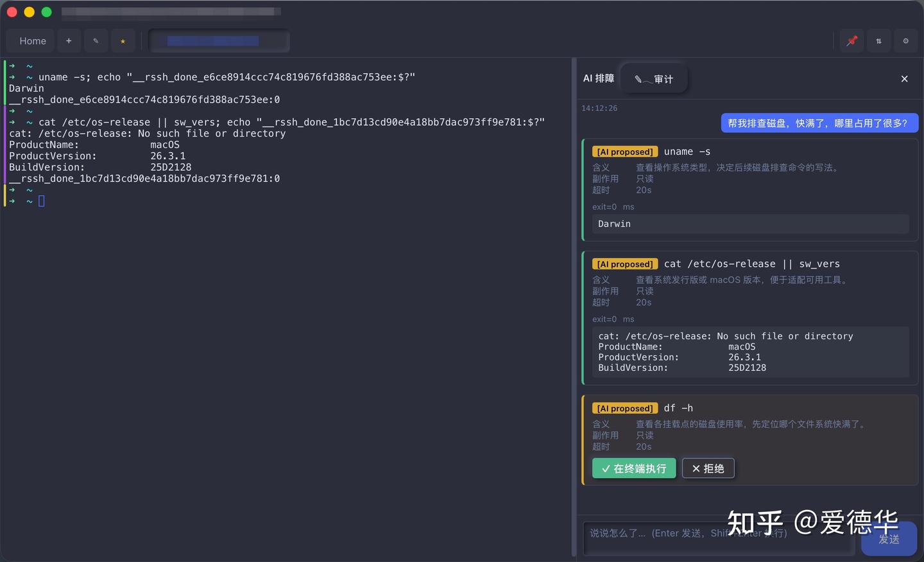This screenshot has height=562, width=924.
Task: Click the panel divider scrollbar beside terminal
Action: [x=574, y=308]
